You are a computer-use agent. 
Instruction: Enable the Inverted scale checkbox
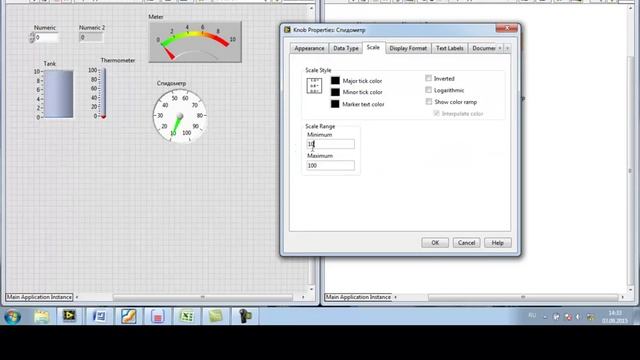pyautogui.click(x=428, y=78)
